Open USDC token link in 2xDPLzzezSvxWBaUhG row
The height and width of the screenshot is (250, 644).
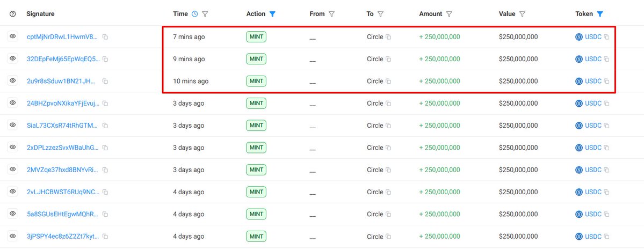click(593, 148)
